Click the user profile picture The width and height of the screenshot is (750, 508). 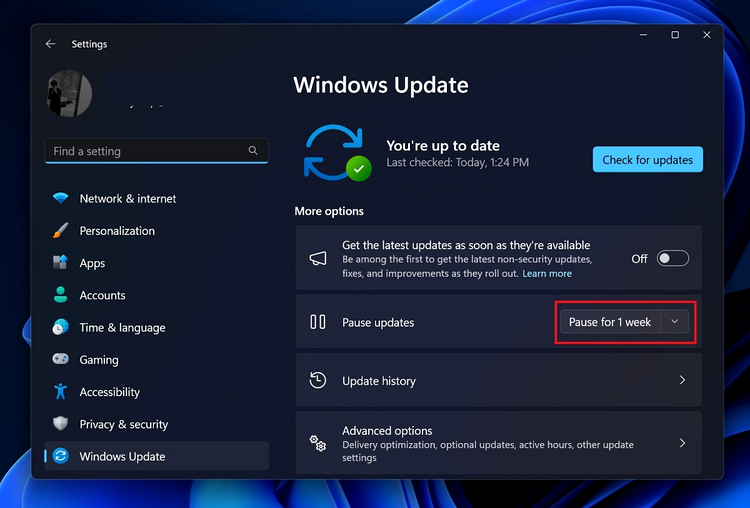point(69,93)
